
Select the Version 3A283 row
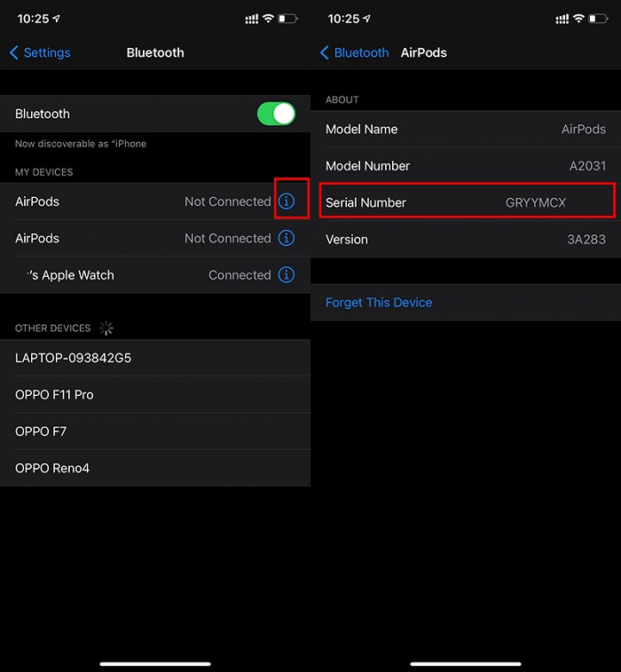click(x=466, y=239)
